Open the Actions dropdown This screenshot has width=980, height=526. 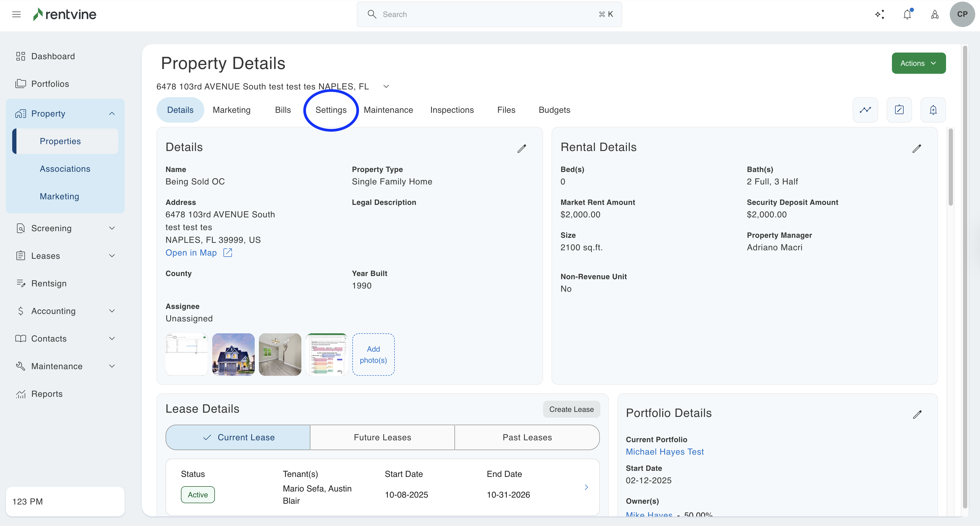[x=918, y=63]
